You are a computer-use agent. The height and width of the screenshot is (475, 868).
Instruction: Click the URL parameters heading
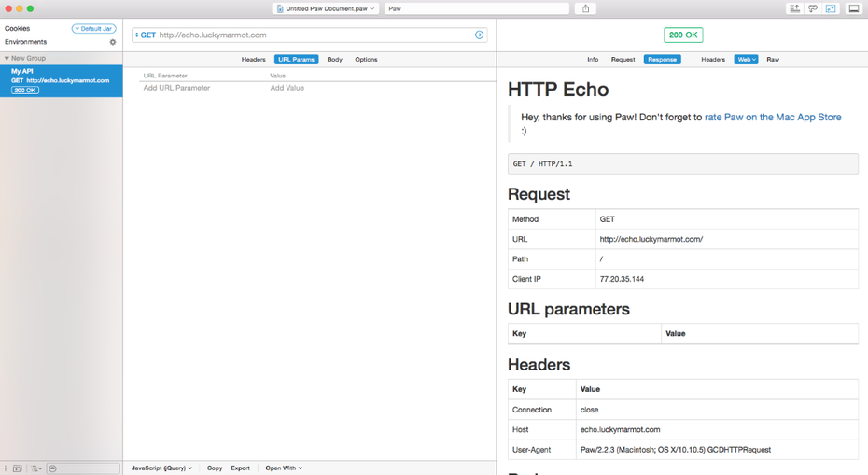[568, 309]
